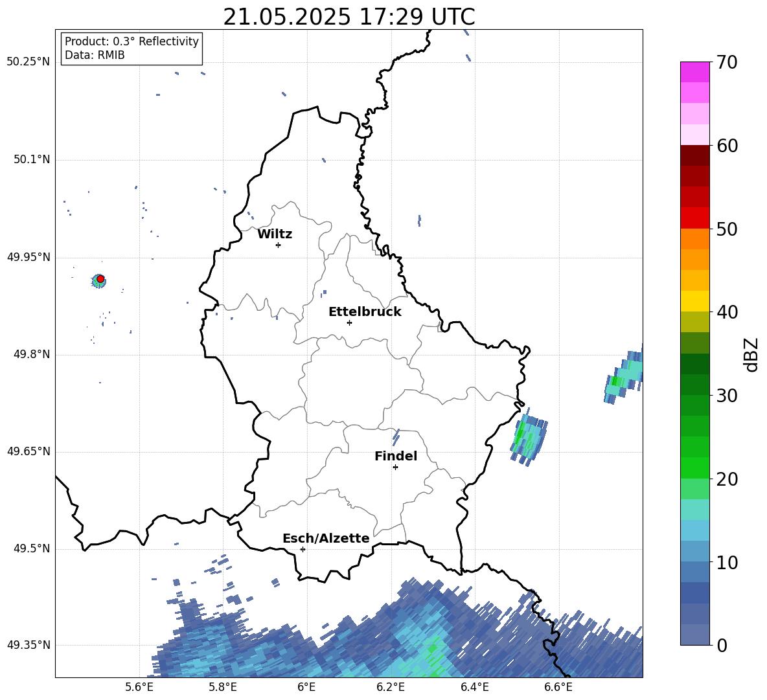The height and width of the screenshot is (700, 767).
Task: Click the 49.5°N latitude label
Action: 32,549
